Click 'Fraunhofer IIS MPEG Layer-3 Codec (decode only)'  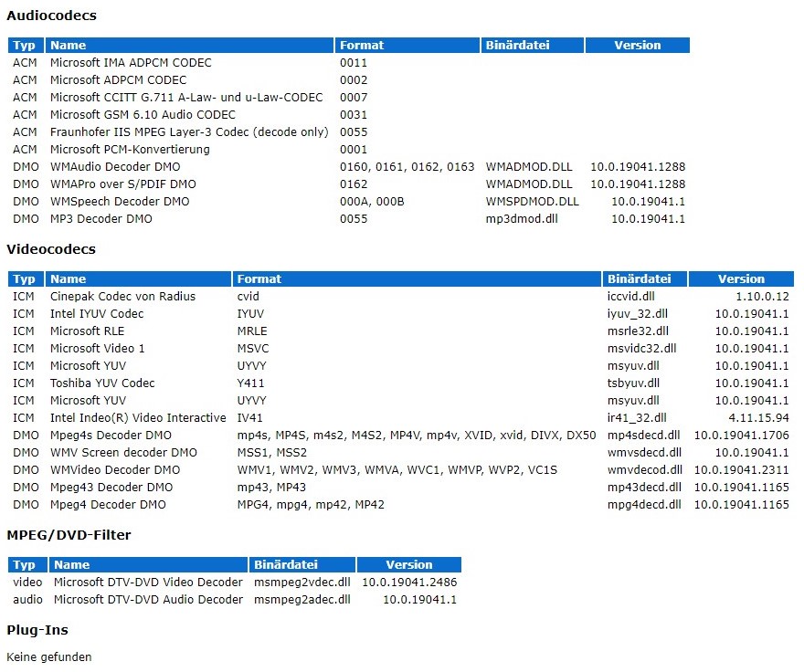tap(189, 132)
